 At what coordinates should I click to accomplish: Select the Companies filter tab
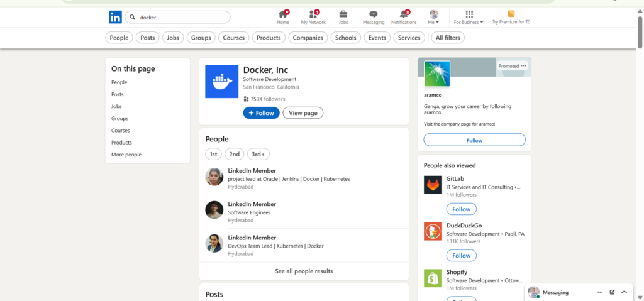tap(308, 38)
